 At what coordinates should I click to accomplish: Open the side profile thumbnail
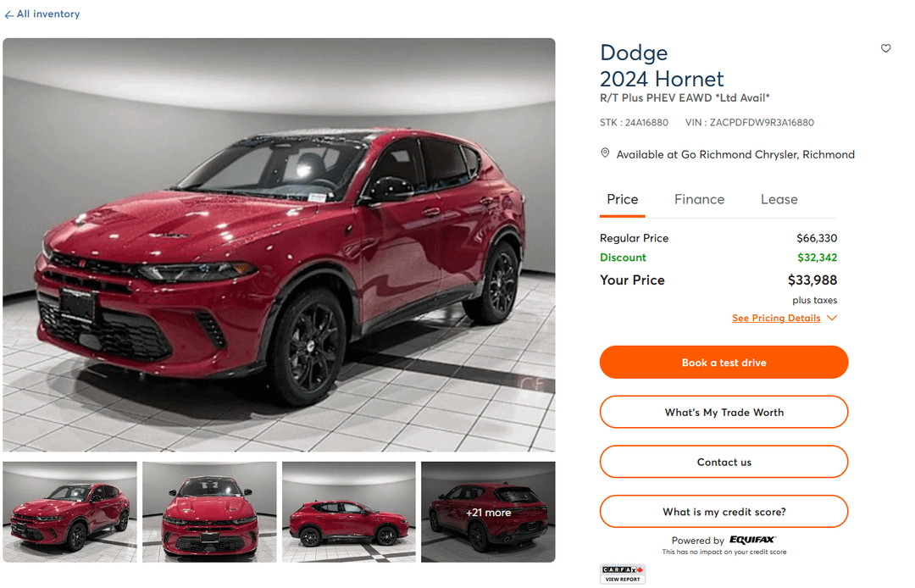tap(349, 512)
